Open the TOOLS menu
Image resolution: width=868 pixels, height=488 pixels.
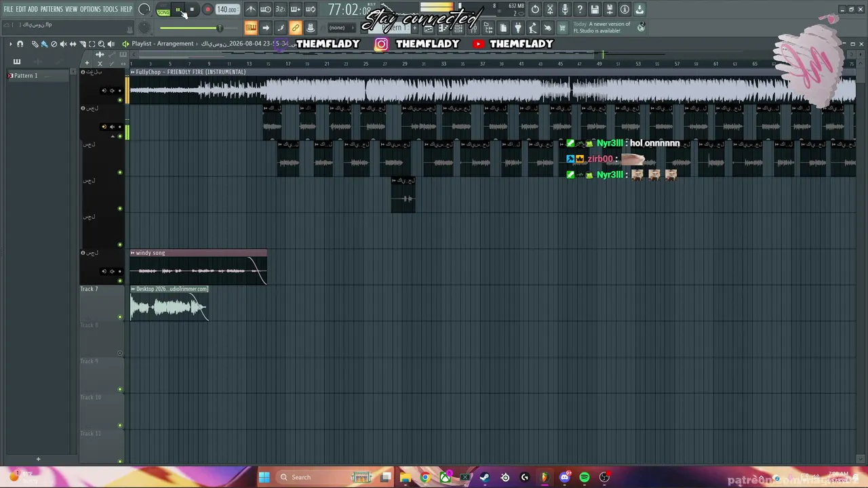(x=110, y=9)
